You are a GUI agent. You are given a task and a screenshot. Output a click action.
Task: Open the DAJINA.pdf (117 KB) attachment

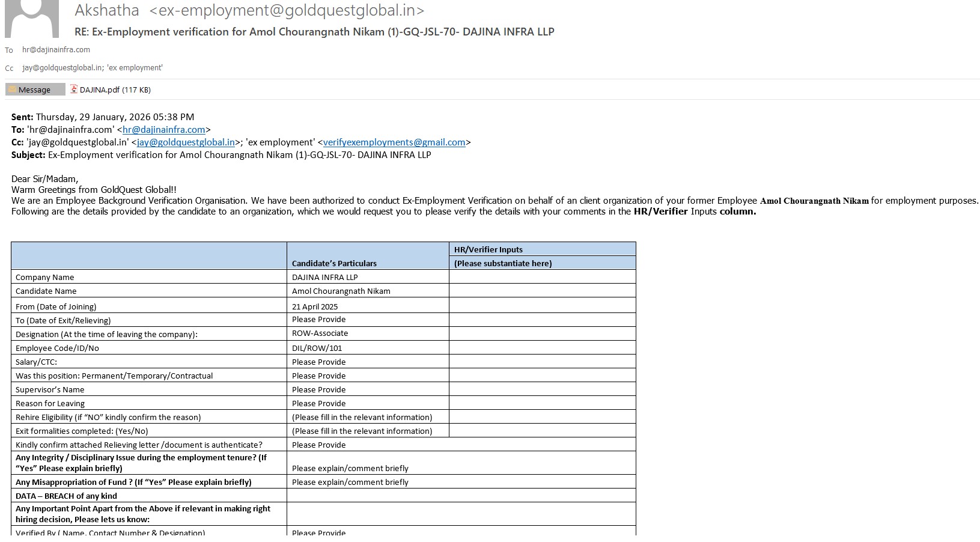click(115, 90)
